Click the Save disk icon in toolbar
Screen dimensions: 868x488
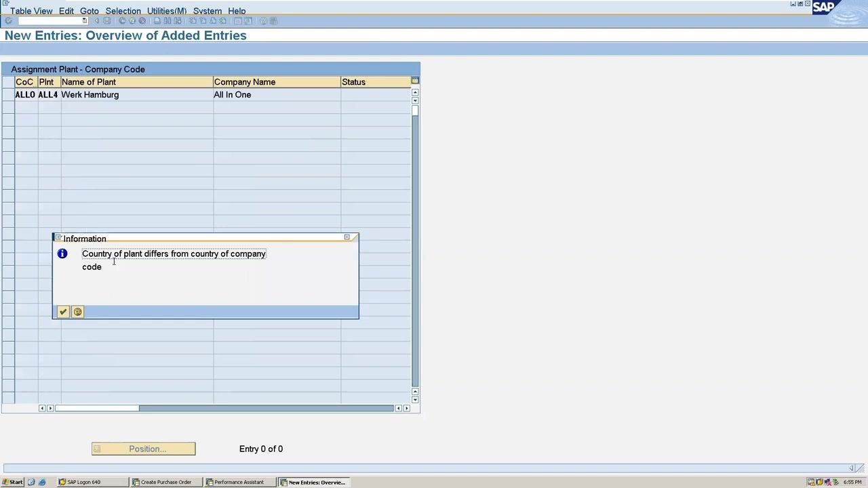click(106, 21)
